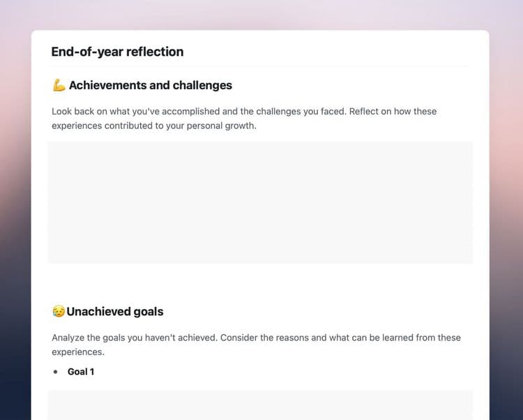Click the empty gray block under Goal 1
This screenshot has height=420, width=523.
260,405
